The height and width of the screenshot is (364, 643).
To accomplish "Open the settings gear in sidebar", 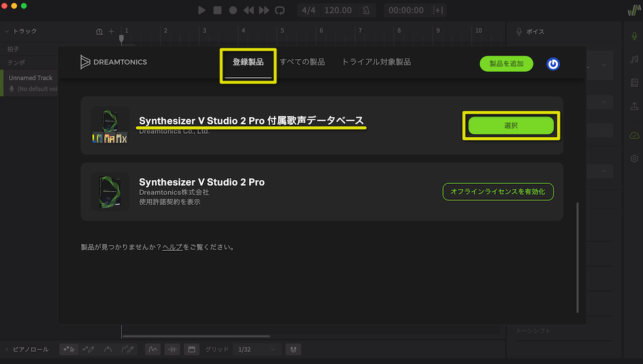I will pyautogui.click(x=634, y=158).
